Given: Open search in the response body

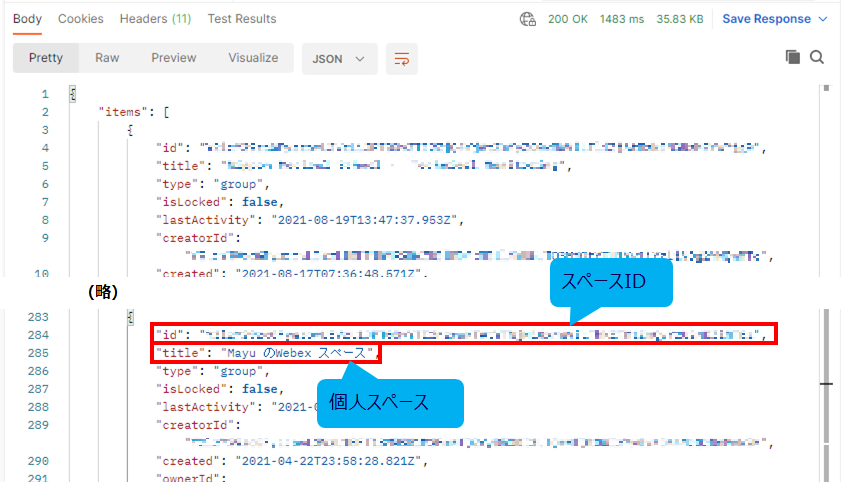Looking at the screenshot, I should (x=817, y=58).
